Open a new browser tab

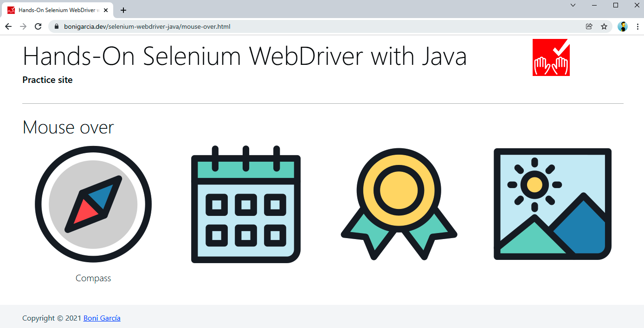pos(123,10)
